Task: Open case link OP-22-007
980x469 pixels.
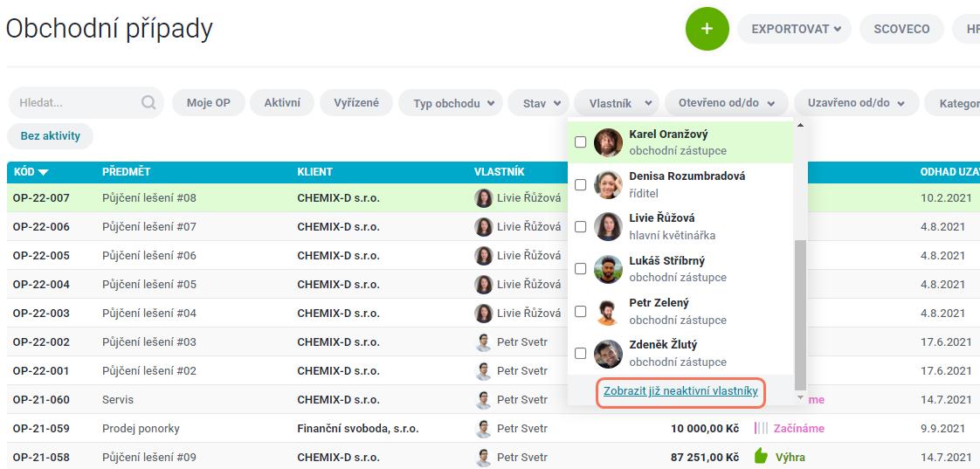Action: pyautogui.click(x=41, y=198)
